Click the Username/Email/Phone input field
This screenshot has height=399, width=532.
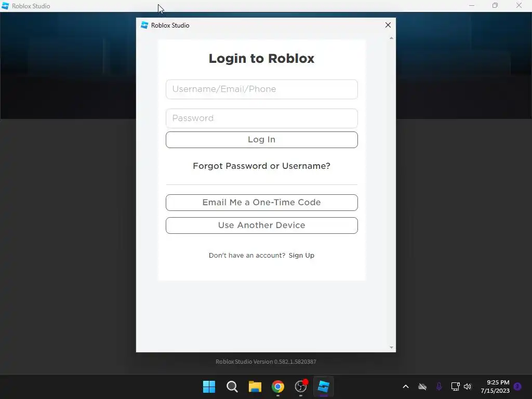pos(262,89)
